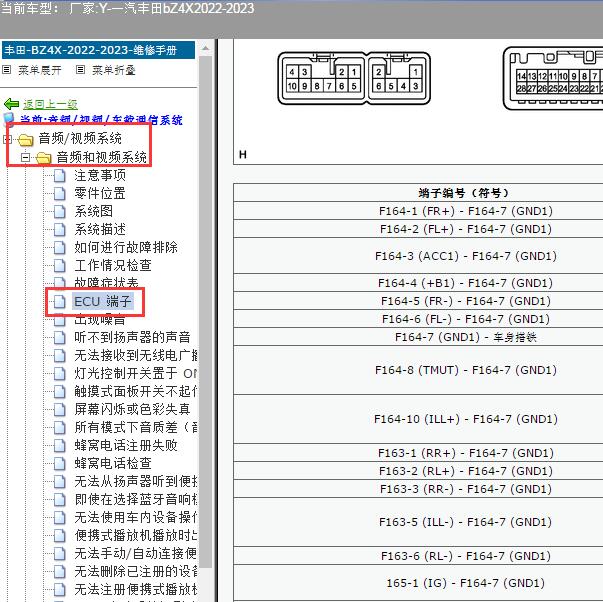Open the 当前:音频/视频/车载通信系统 path link
603x602 pixels.
coord(101,120)
